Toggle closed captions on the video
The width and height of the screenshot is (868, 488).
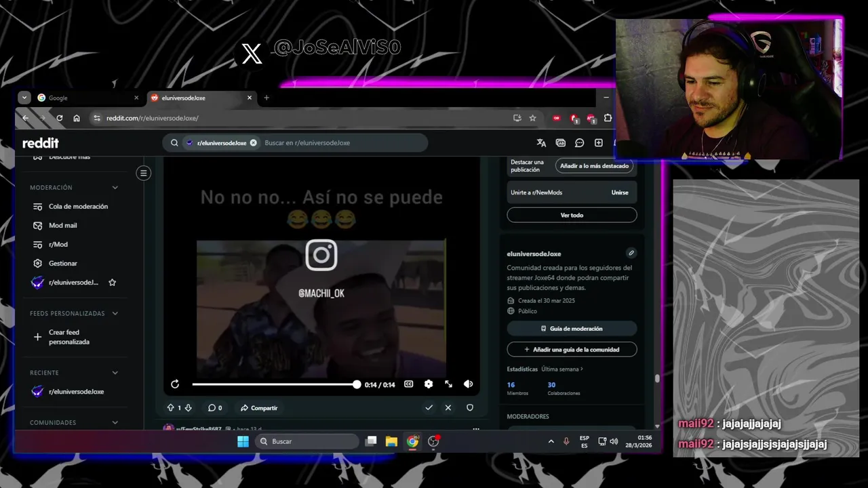click(x=408, y=384)
